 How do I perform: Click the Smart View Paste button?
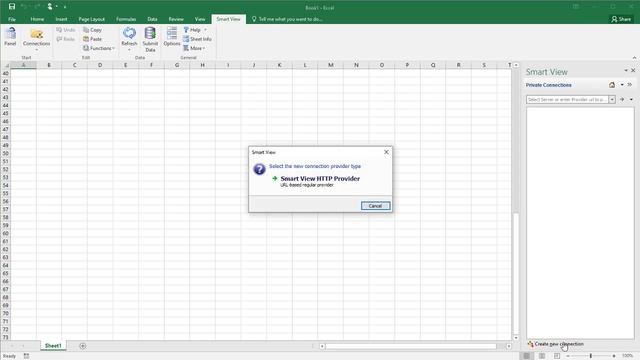[93, 39]
